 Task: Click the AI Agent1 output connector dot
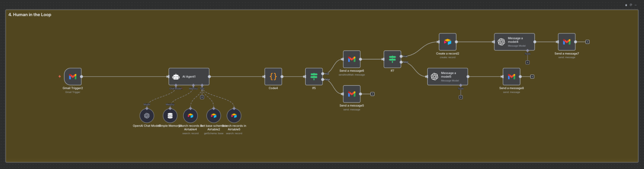click(209, 76)
